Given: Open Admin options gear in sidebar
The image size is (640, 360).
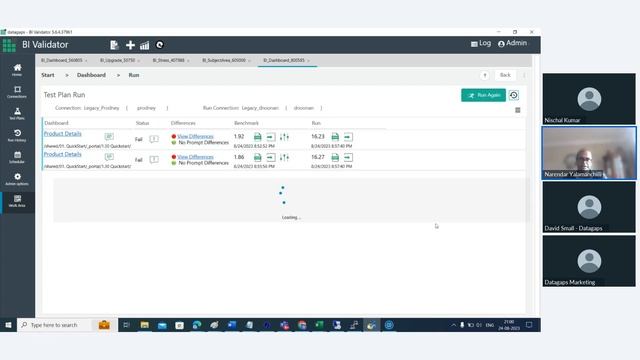Looking at the screenshot, I should pos(17,179).
